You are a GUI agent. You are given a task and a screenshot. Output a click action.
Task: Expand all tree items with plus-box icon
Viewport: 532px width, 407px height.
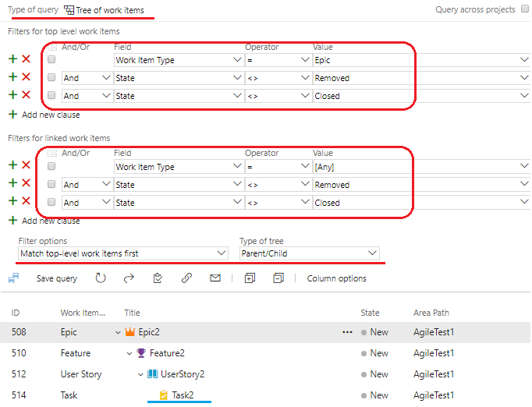250,278
